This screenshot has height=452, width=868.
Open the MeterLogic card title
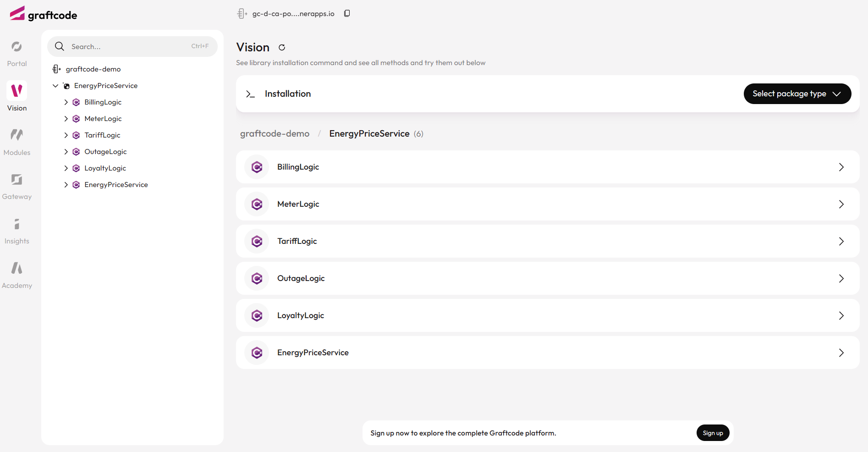pyautogui.click(x=298, y=204)
